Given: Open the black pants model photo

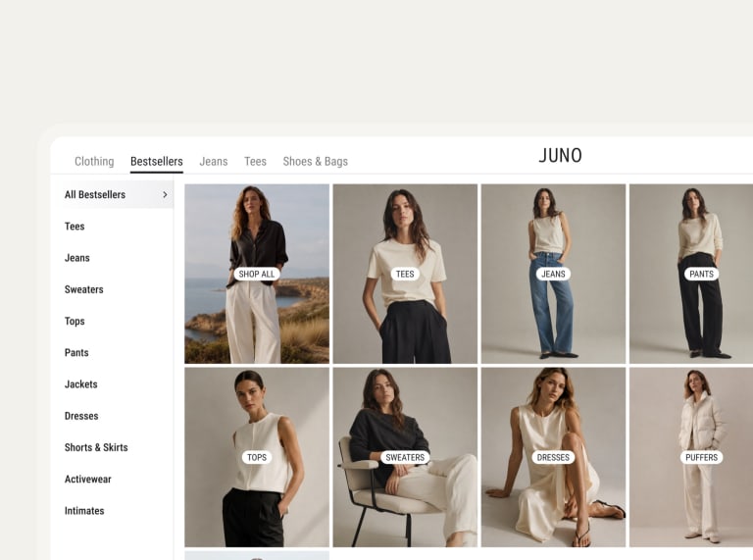Looking at the screenshot, I should click(x=691, y=274).
